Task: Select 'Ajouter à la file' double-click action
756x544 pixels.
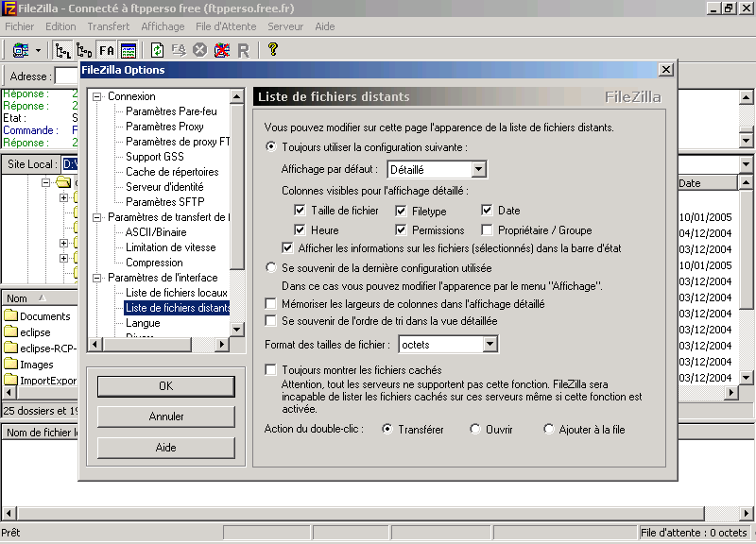Action: (x=549, y=429)
